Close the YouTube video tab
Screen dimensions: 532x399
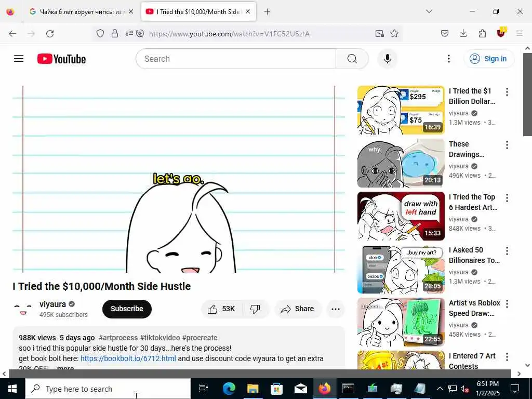point(248,11)
